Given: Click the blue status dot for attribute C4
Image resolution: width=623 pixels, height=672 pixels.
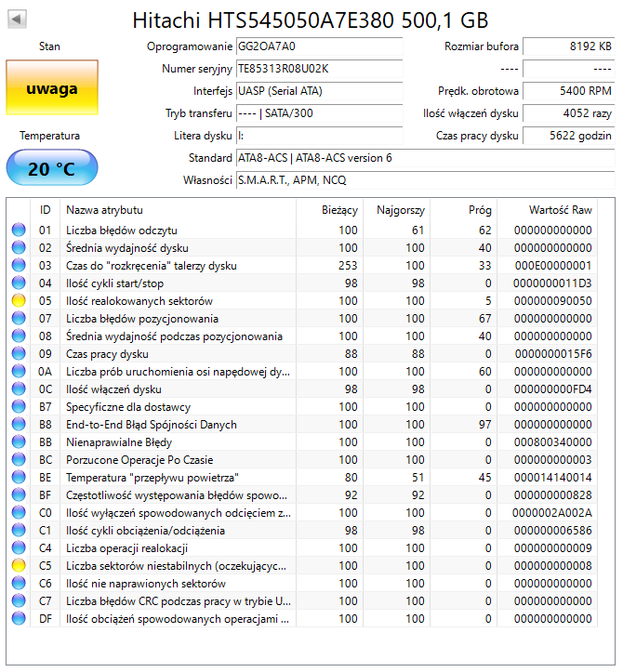Looking at the screenshot, I should pyautogui.click(x=19, y=547).
